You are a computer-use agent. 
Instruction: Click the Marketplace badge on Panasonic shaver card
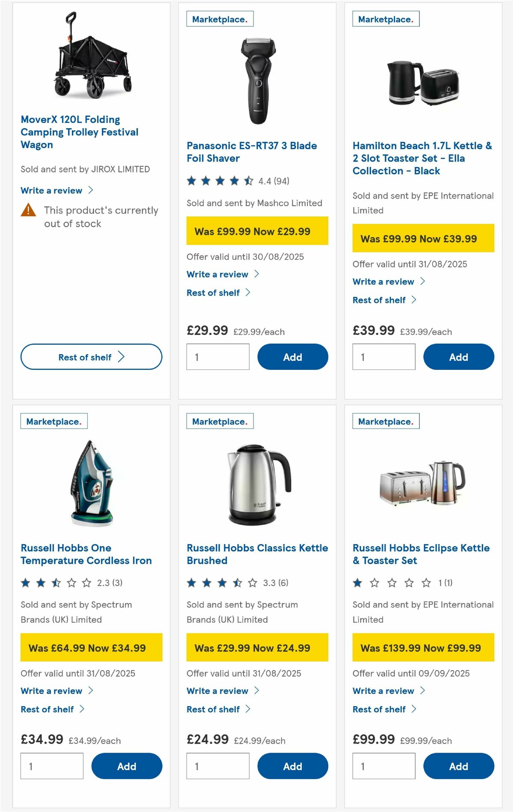[220, 18]
